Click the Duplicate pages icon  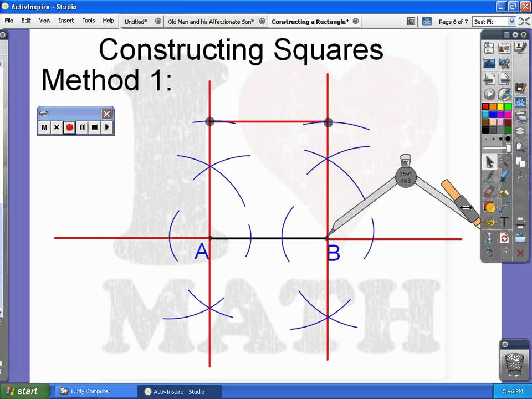click(520, 162)
